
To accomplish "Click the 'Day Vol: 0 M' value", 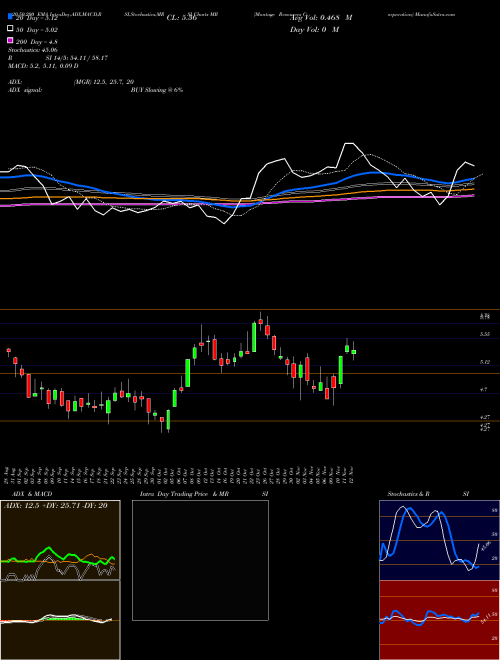I will pos(314,30).
